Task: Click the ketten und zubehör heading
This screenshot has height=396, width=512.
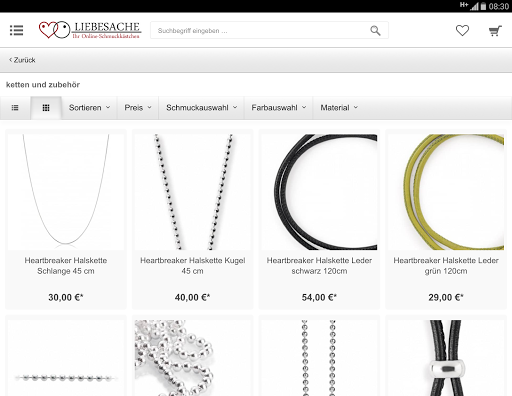Action: [43, 85]
